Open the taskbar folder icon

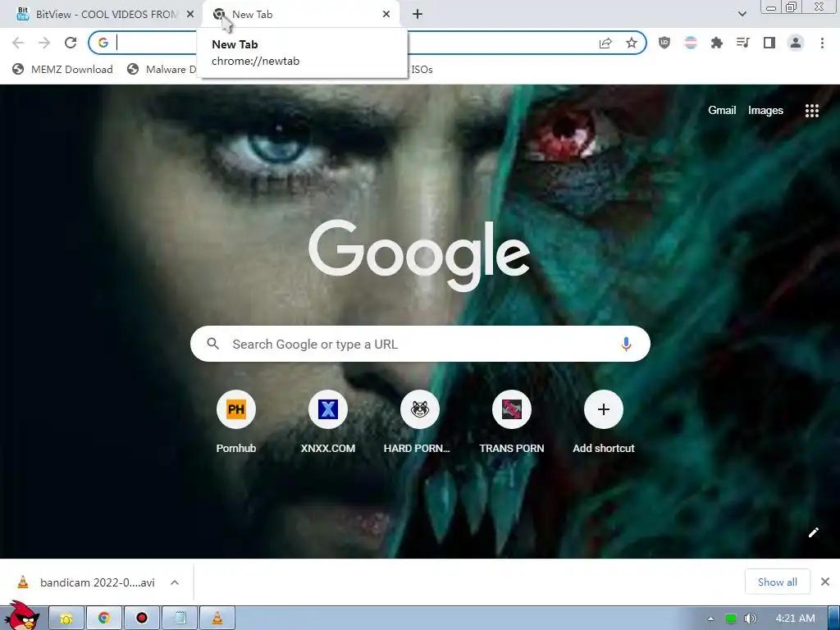[66, 619]
